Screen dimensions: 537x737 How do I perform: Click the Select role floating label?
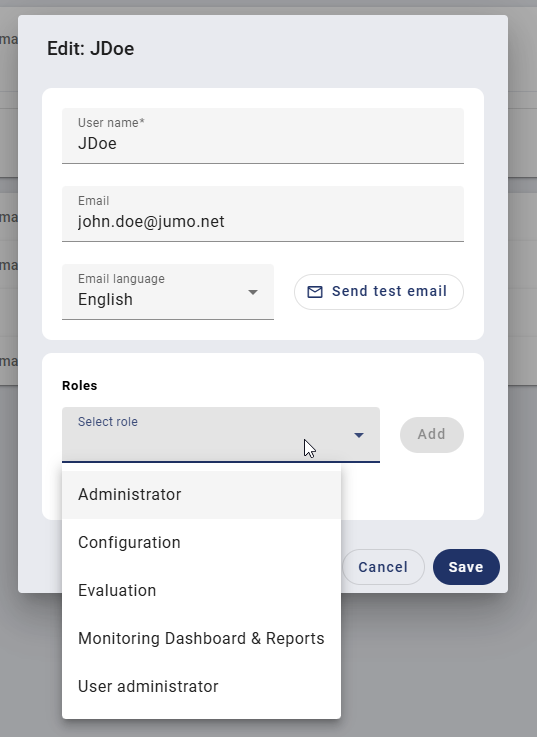[108, 422]
